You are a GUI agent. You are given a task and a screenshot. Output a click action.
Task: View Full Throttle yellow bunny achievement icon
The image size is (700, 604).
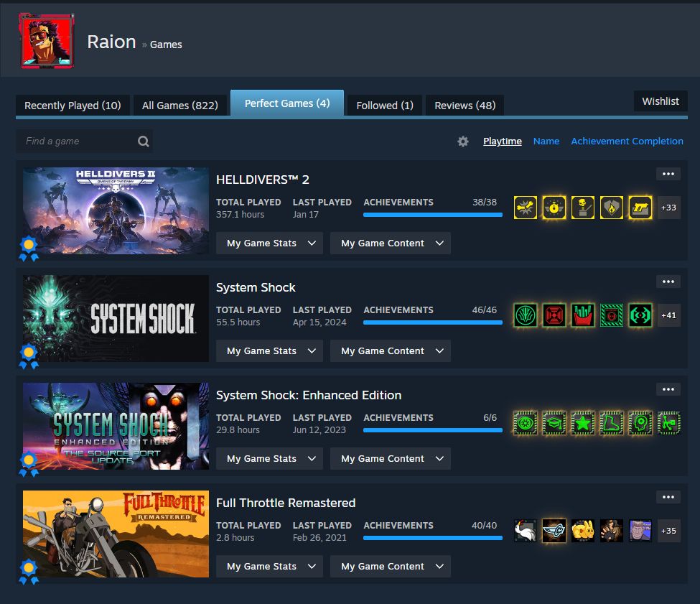[x=582, y=531]
